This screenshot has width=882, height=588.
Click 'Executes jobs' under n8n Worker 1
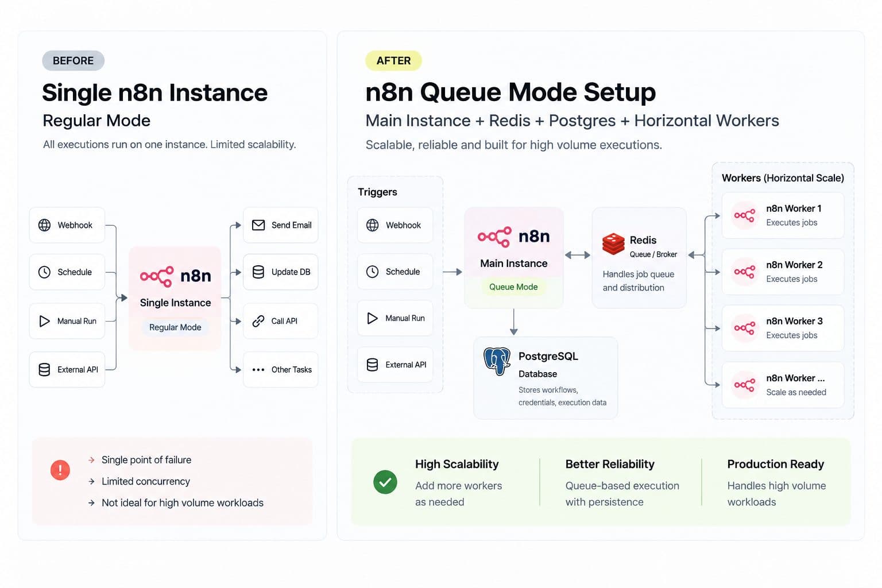(792, 223)
